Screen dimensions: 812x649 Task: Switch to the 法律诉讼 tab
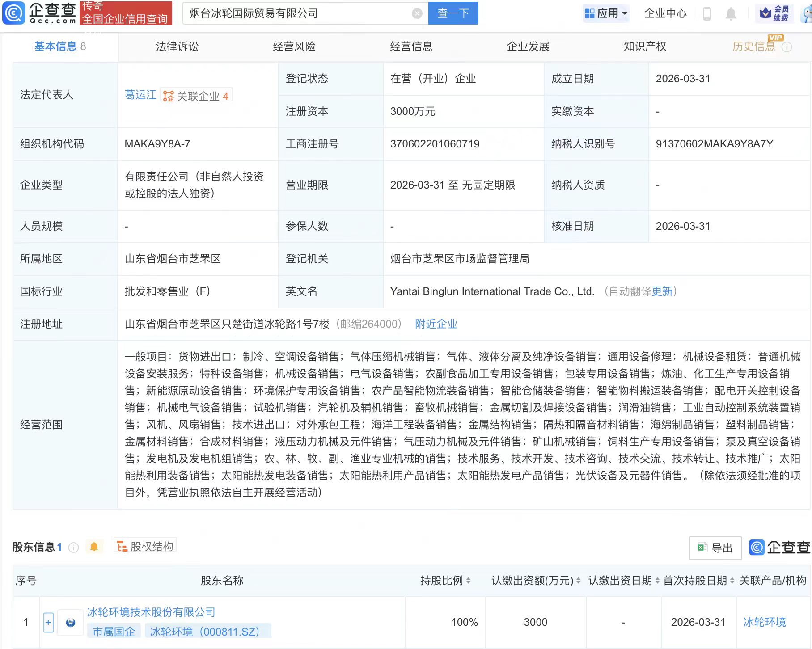(177, 46)
